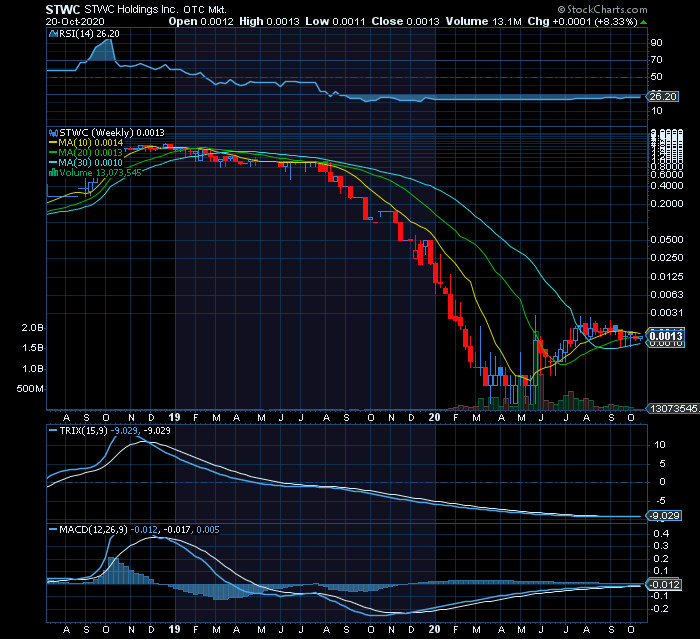Click the 'Volume 13,073,545' legend text
700x639 pixels.
pos(100,172)
